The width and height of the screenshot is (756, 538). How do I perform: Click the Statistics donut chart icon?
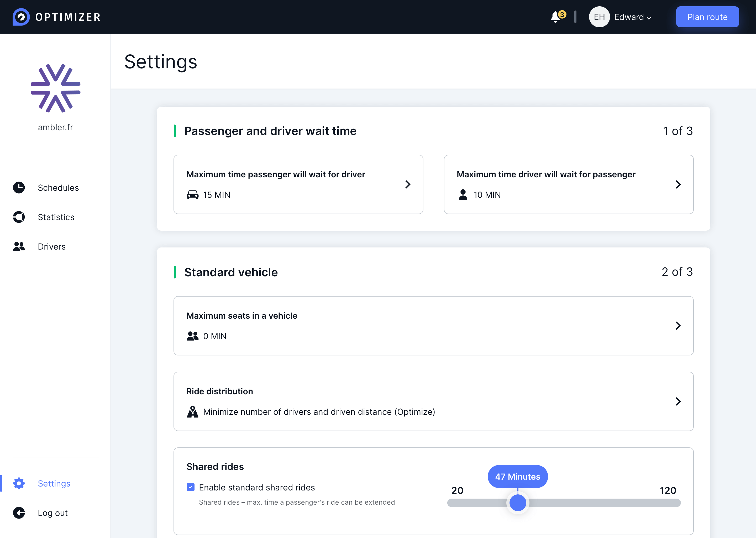pyautogui.click(x=19, y=217)
